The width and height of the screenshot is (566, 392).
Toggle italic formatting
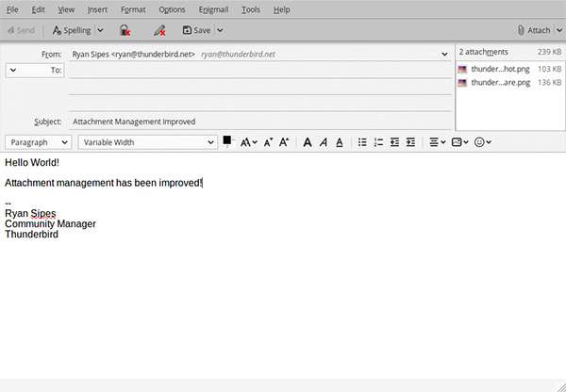(324, 142)
